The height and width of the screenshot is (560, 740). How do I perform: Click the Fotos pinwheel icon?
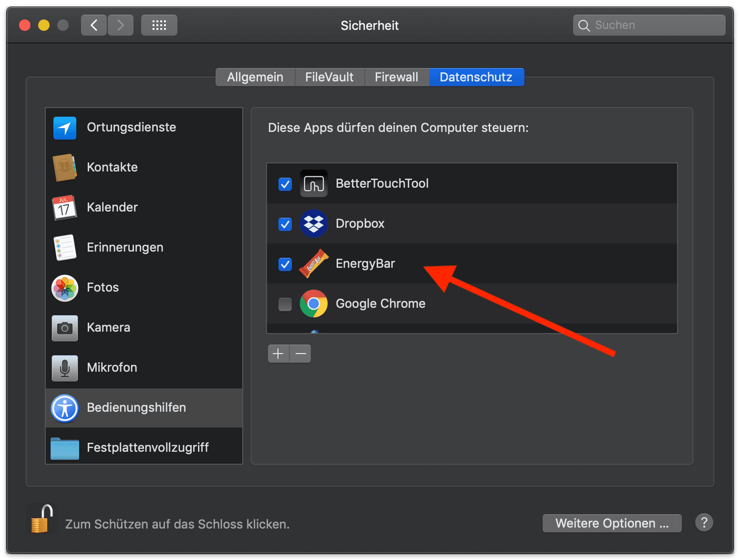pos(65,288)
